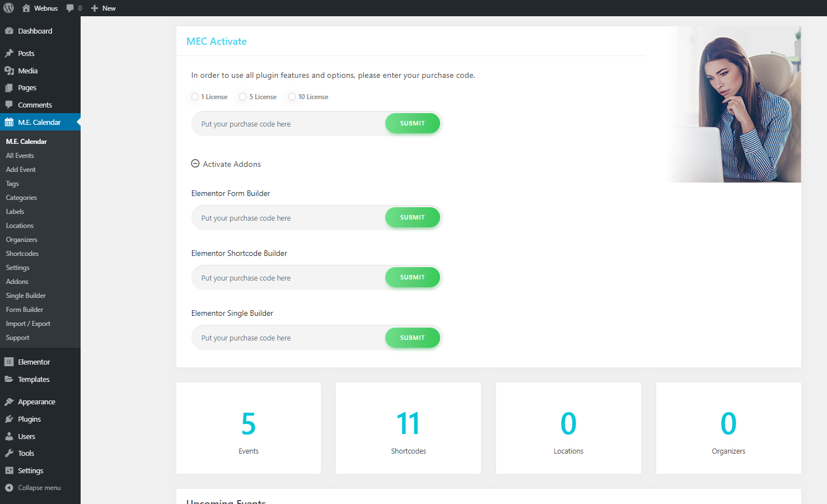Click the woman at laptop image
The image size is (827, 504).
(x=733, y=104)
